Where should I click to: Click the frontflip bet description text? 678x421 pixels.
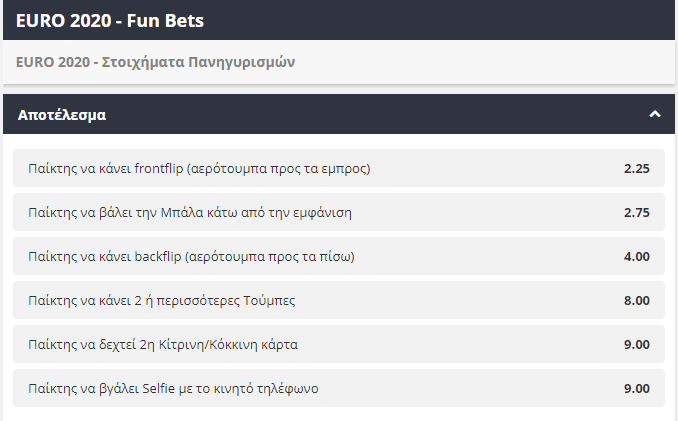tap(200, 168)
